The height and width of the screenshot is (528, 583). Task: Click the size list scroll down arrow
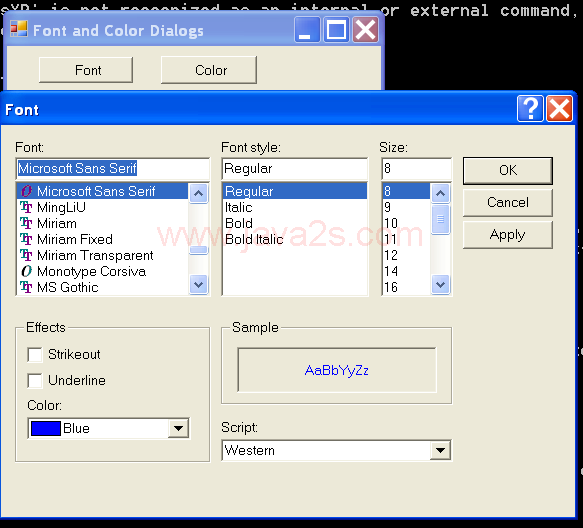click(441, 285)
